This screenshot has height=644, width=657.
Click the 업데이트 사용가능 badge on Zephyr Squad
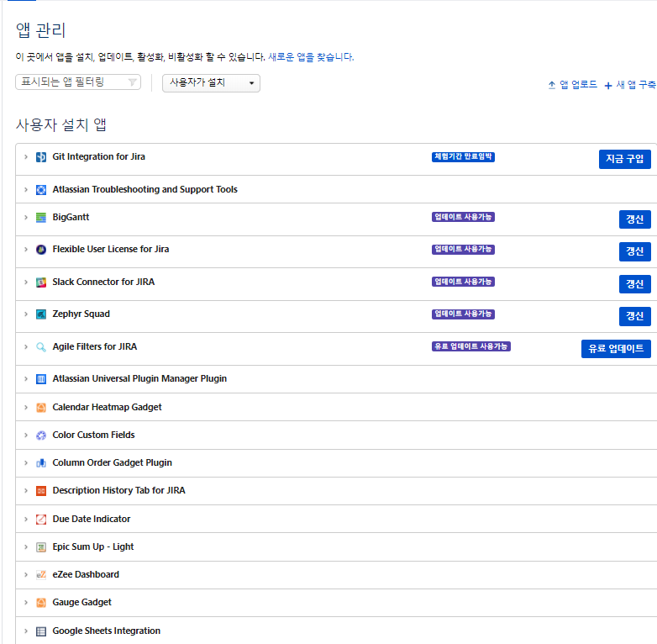click(x=463, y=314)
